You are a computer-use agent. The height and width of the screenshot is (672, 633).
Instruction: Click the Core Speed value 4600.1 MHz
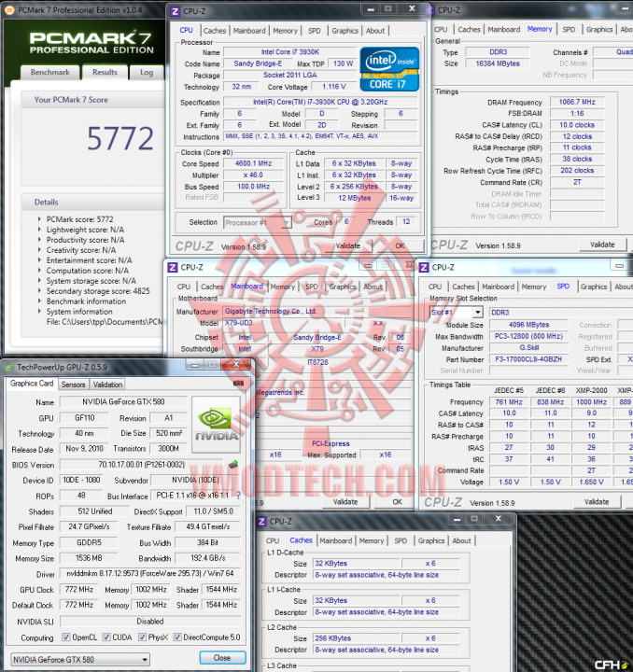(x=253, y=163)
